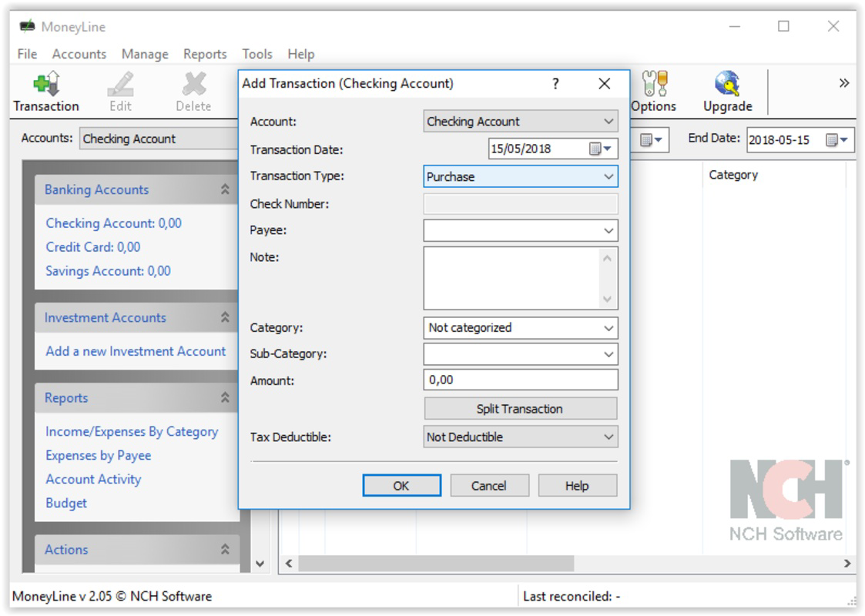Click the Split Transaction button
The height and width of the screenshot is (616, 865).
pos(521,408)
